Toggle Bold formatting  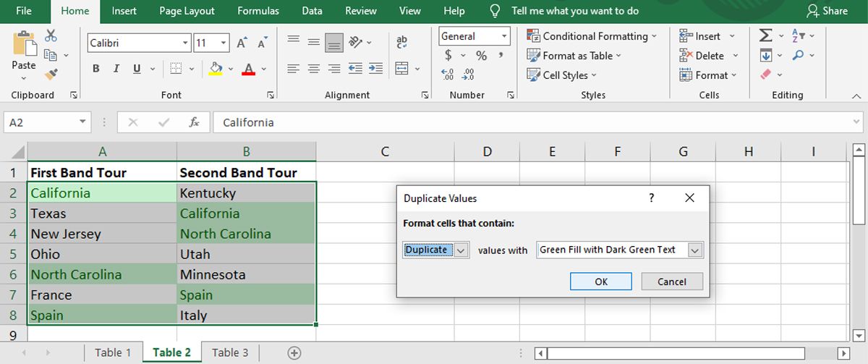pyautogui.click(x=95, y=69)
